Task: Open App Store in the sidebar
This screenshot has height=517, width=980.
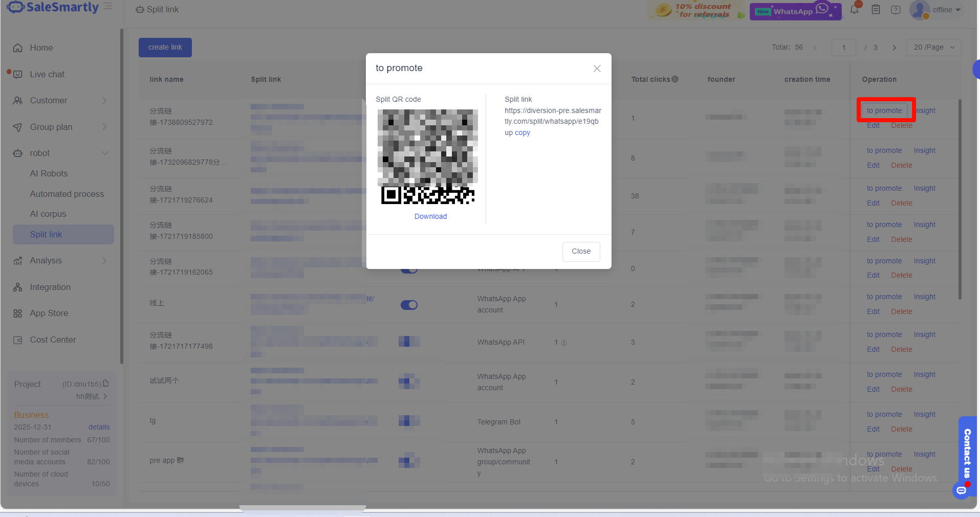Action: pos(49,313)
